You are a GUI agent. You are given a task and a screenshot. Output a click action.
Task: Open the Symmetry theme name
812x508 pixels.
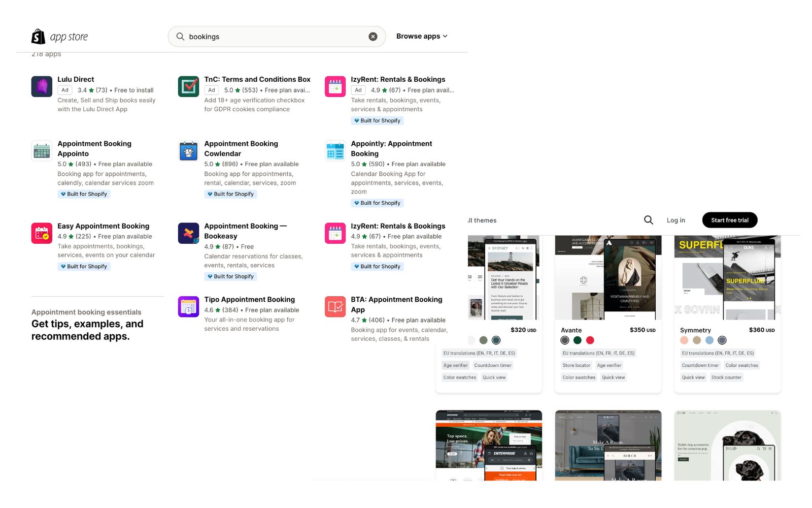pos(695,330)
